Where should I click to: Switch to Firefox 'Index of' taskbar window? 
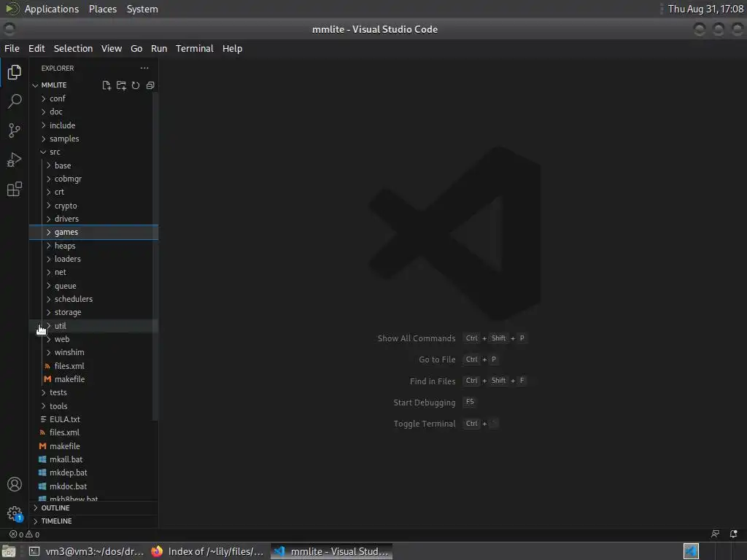208,551
